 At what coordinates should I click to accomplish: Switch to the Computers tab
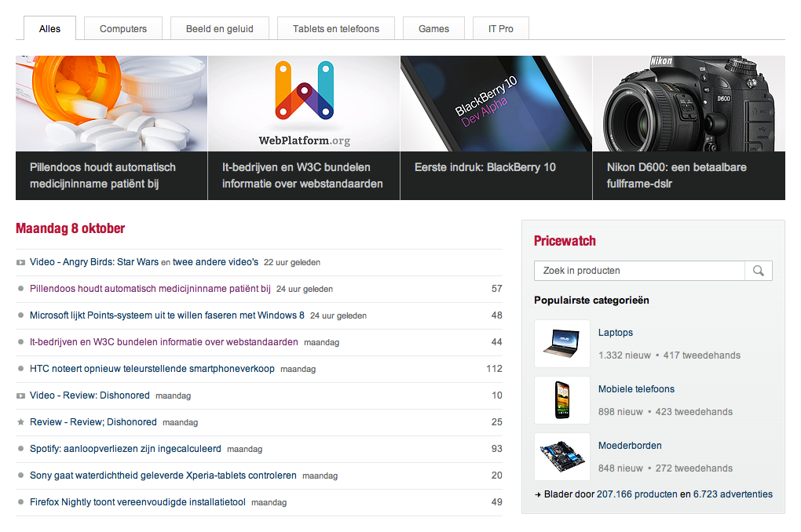click(123, 28)
